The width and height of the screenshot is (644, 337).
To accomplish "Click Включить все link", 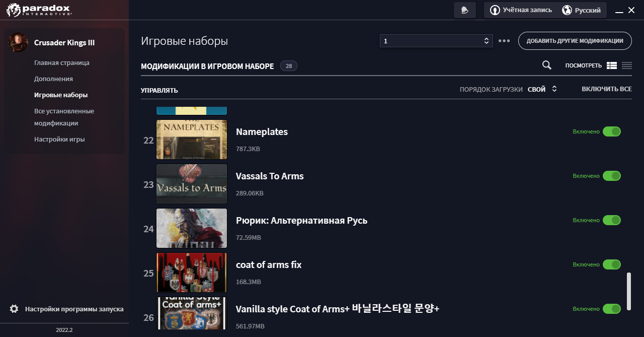I will click(606, 89).
